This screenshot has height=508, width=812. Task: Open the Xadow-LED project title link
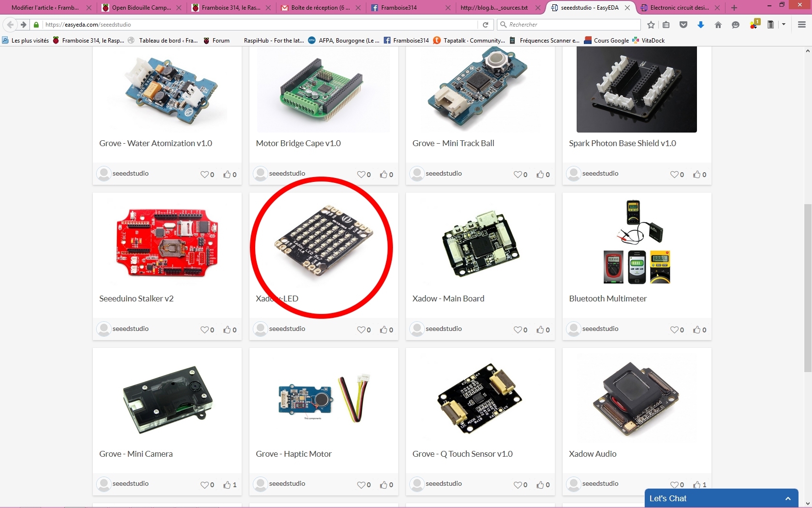click(x=277, y=299)
